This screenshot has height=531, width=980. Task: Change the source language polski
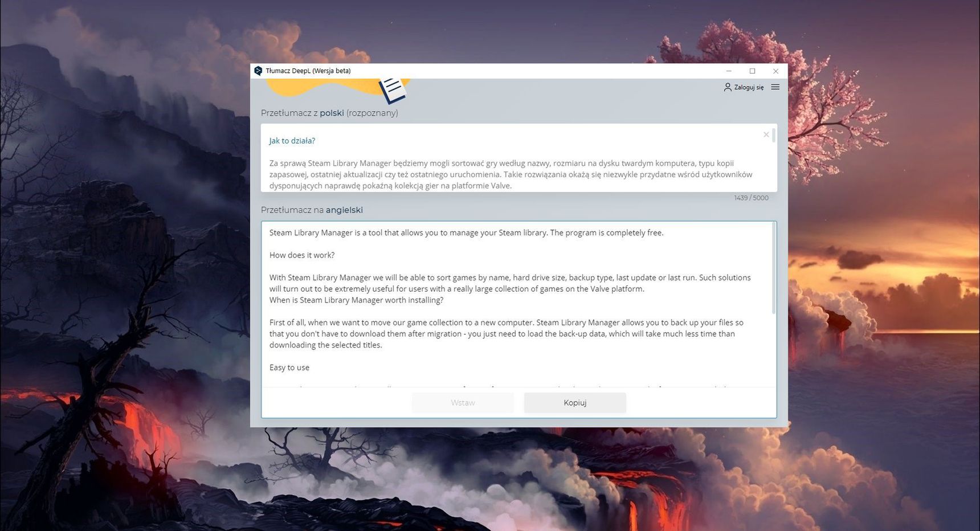pyautogui.click(x=332, y=113)
